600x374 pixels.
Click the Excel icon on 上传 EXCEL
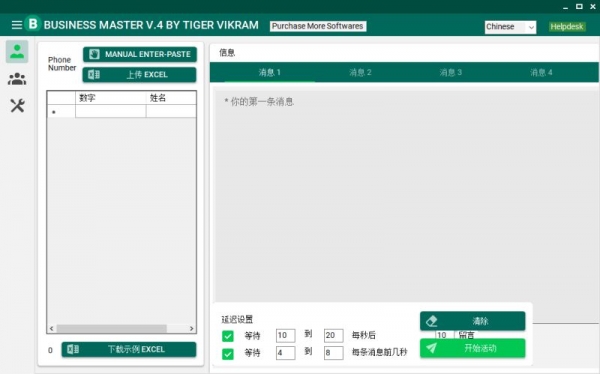pyautogui.click(x=94, y=75)
